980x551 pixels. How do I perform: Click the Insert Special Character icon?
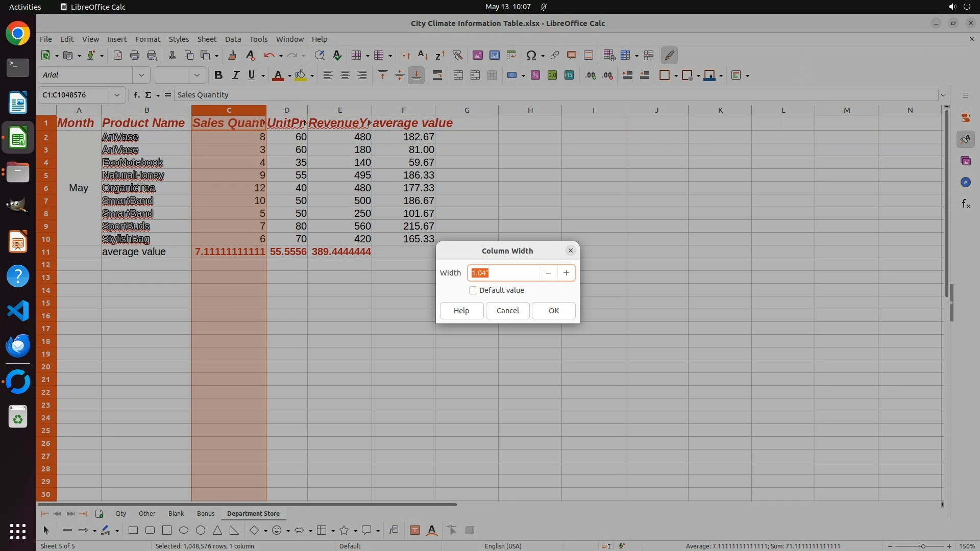click(x=531, y=55)
